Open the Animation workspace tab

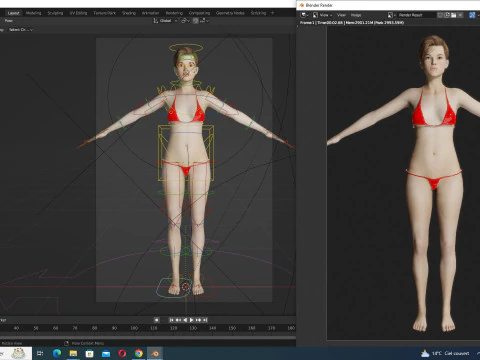(150, 13)
